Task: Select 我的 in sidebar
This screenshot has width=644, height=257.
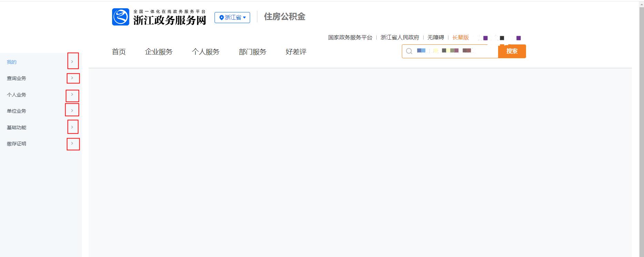Action: pyautogui.click(x=12, y=62)
